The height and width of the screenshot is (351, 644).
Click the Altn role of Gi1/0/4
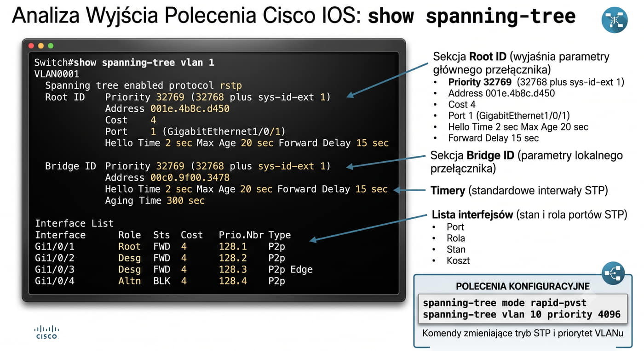point(129,281)
